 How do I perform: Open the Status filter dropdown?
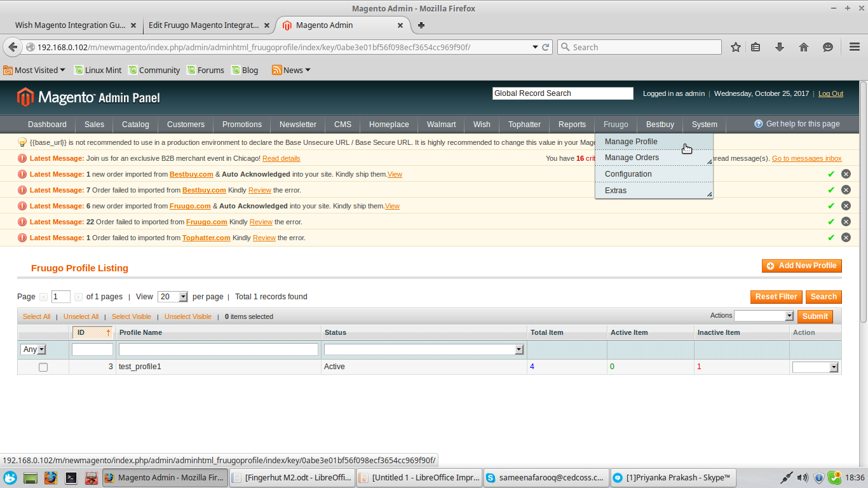point(424,349)
